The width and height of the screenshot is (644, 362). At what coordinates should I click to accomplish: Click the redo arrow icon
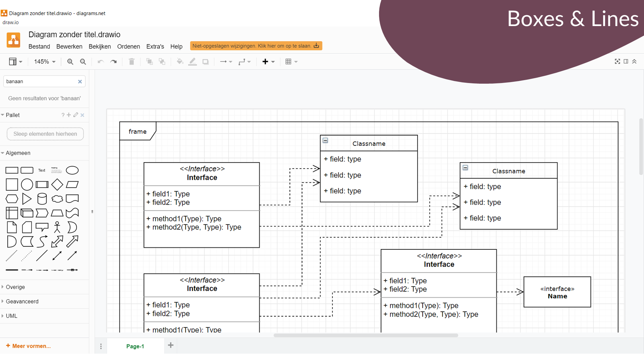pos(113,61)
